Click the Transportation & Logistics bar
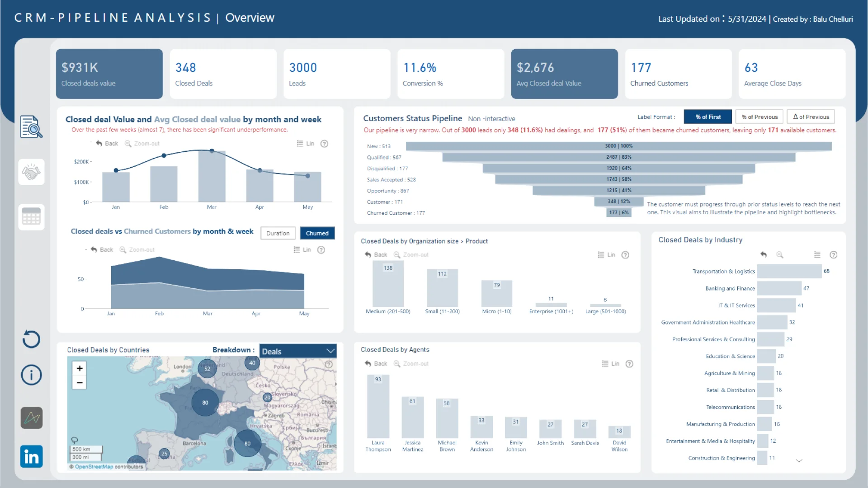The image size is (868, 488). pos(789,271)
